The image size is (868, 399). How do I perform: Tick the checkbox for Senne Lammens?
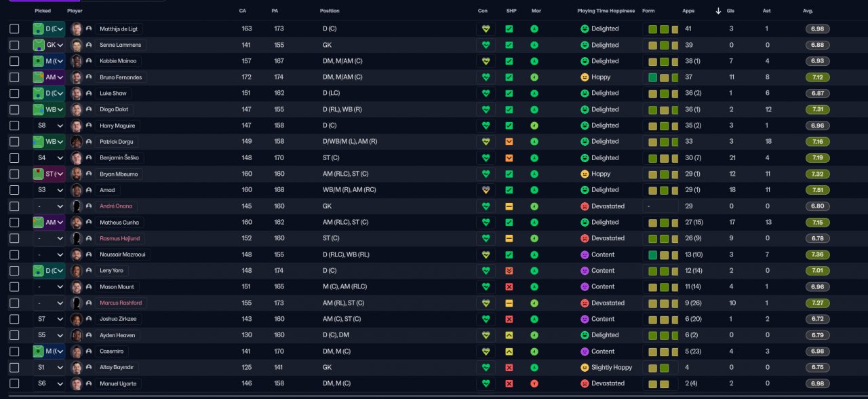point(14,45)
